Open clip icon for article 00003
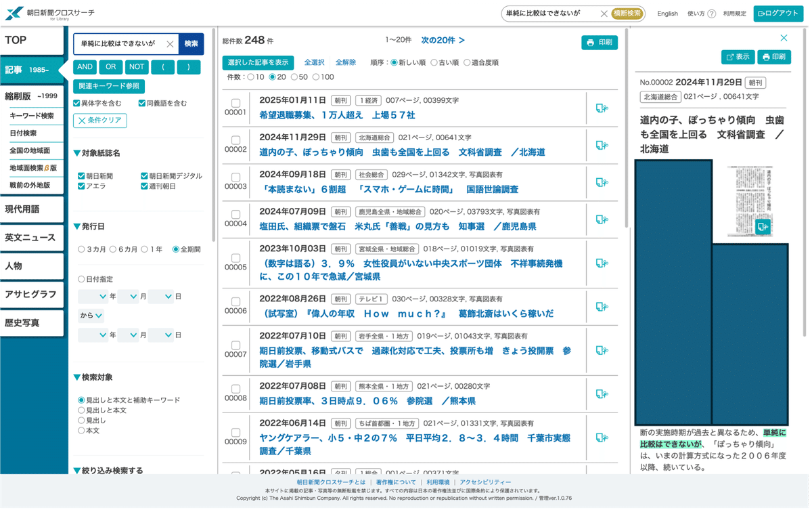 [x=602, y=182]
